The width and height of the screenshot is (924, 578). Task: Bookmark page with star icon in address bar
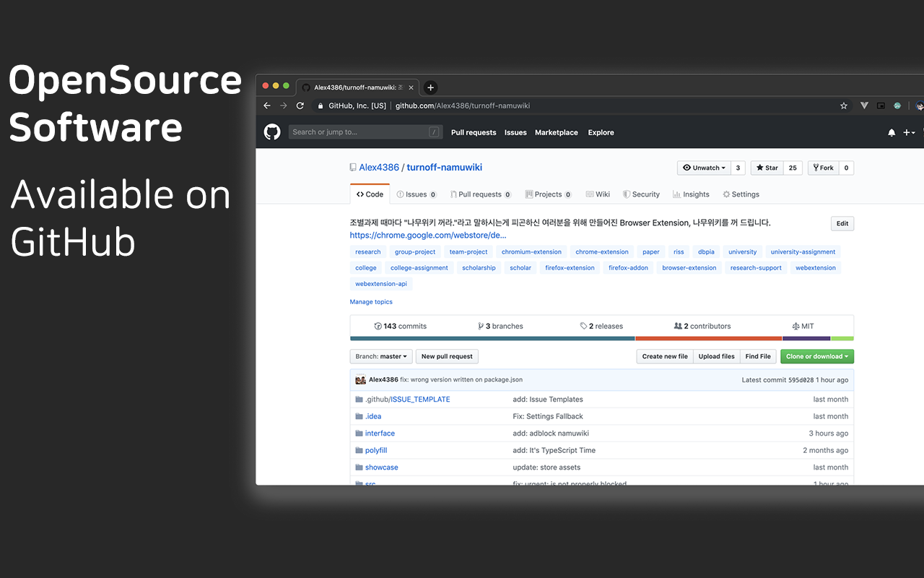[844, 105]
